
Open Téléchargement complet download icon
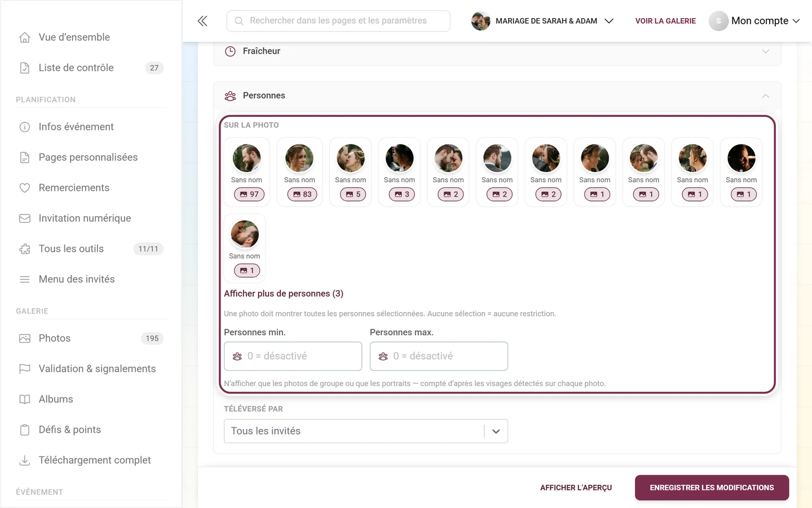pos(25,461)
